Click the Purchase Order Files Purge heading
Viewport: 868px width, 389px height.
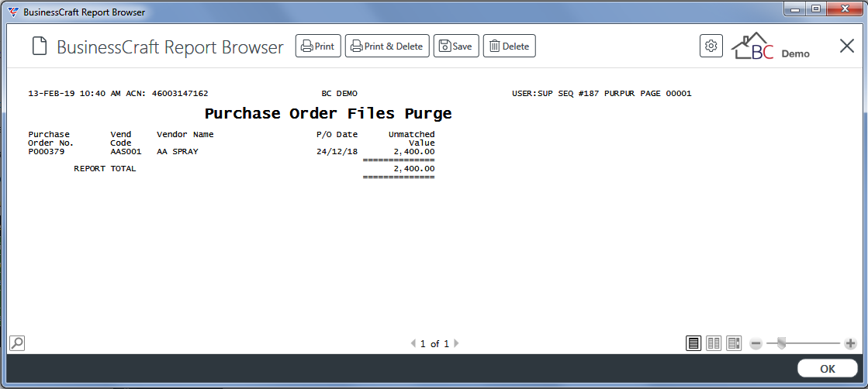328,113
